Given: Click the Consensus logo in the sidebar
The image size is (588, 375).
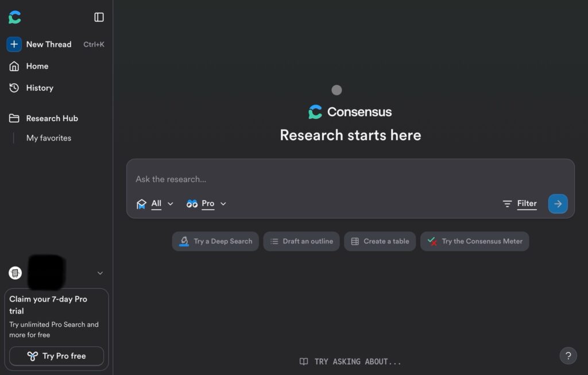Looking at the screenshot, I should [15, 17].
